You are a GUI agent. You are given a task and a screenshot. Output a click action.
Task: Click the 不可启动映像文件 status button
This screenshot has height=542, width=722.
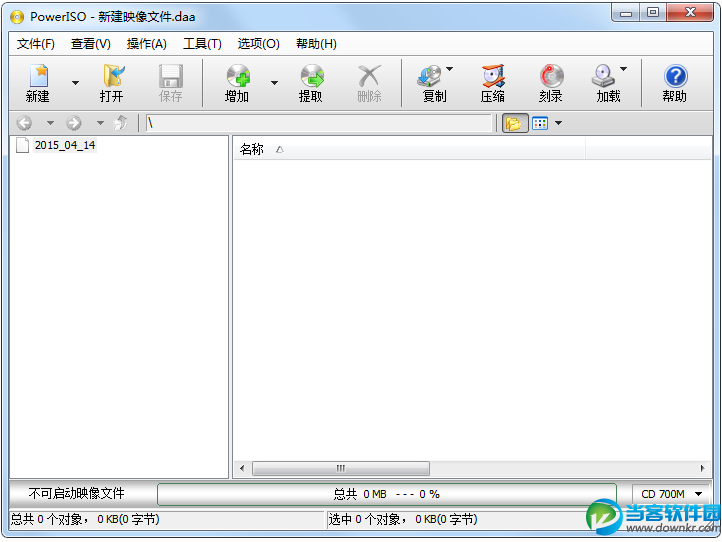pyautogui.click(x=76, y=494)
